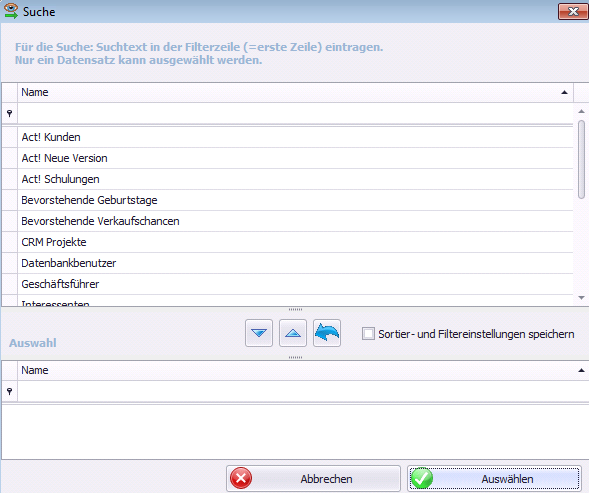Screen dimensions: 589x493
Task: Select the Act! Kunden row
Action: (295, 137)
